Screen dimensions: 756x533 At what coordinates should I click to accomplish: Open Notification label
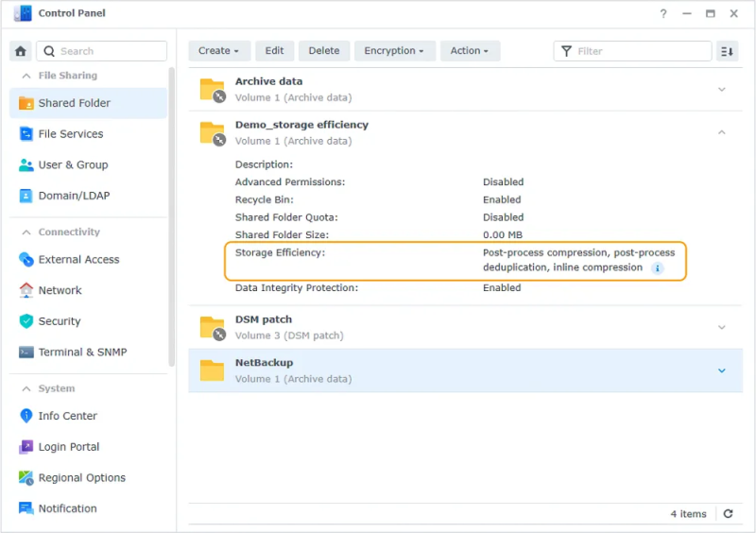(67, 508)
